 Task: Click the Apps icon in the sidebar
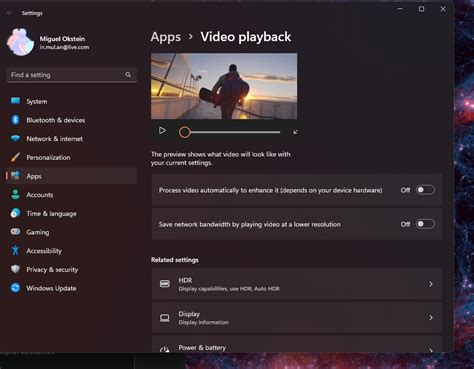coord(15,176)
